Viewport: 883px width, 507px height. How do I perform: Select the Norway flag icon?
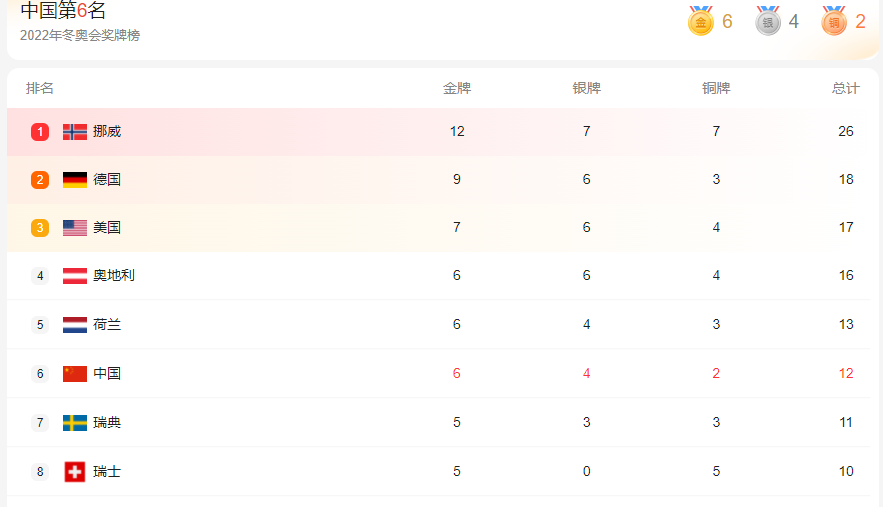pos(75,132)
